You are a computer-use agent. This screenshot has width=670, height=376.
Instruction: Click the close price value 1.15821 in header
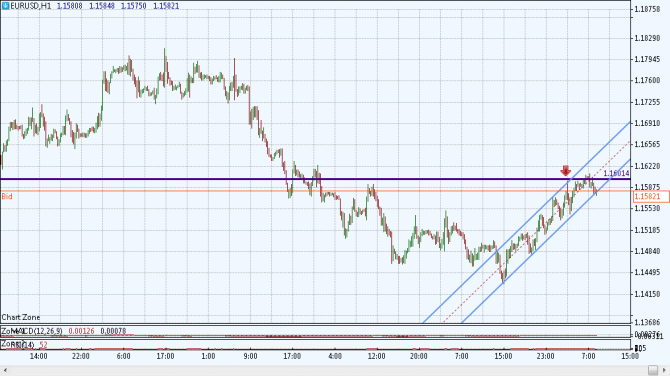tap(166, 6)
